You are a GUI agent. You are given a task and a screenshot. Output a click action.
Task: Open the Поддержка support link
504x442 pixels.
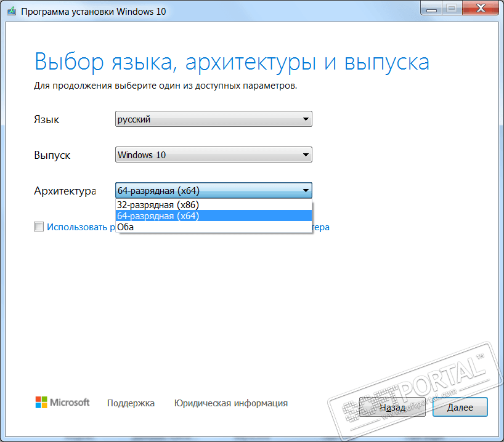[131, 403]
